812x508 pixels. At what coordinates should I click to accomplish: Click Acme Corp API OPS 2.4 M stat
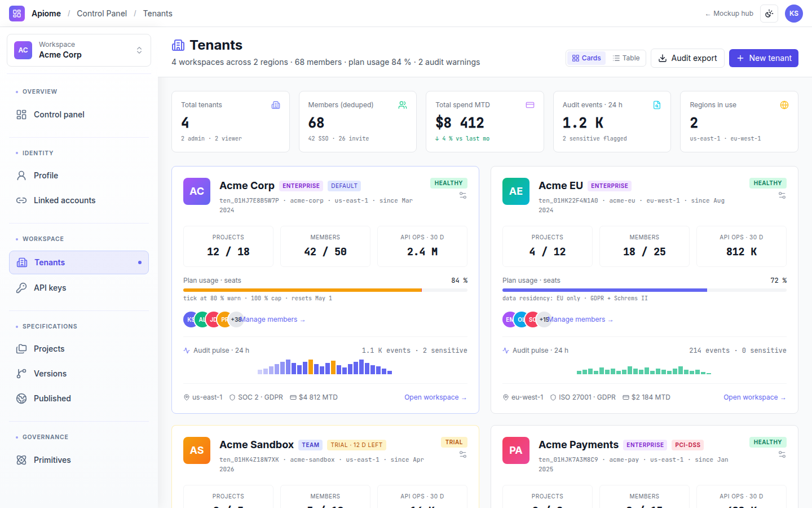pyautogui.click(x=422, y=246)
